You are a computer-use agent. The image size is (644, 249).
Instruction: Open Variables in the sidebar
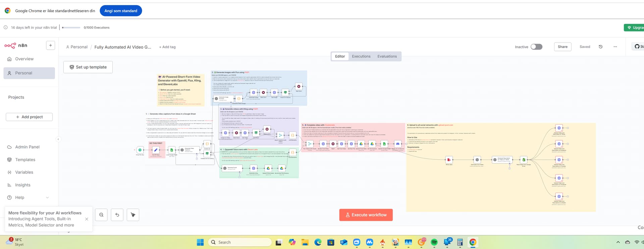click(x=29, y=172)
